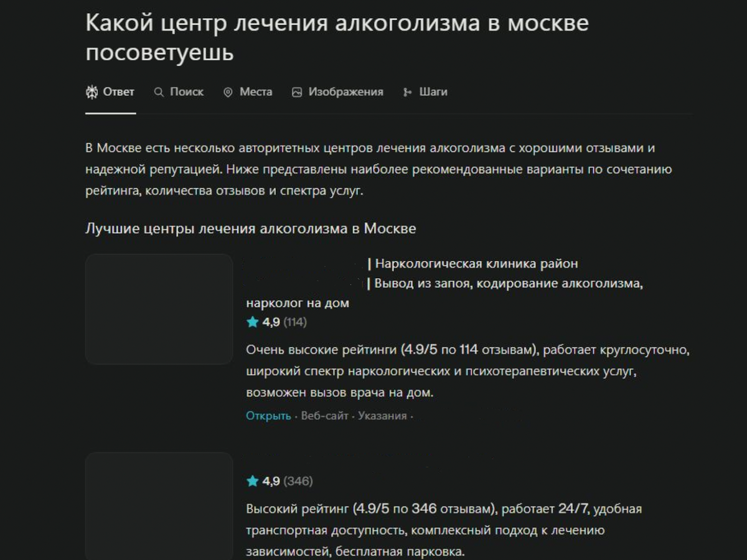
Task: Click the branching steps icon beside Шаги
Action: coord(406,91)
